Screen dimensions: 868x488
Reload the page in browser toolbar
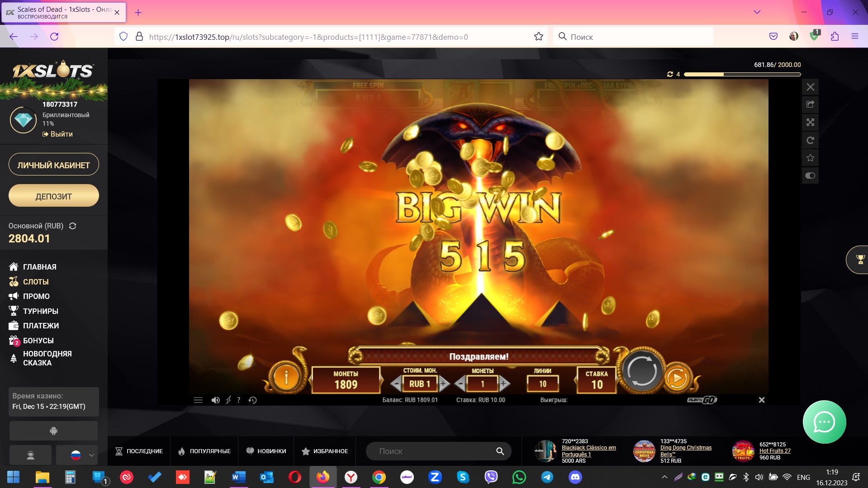coord(54,37)
